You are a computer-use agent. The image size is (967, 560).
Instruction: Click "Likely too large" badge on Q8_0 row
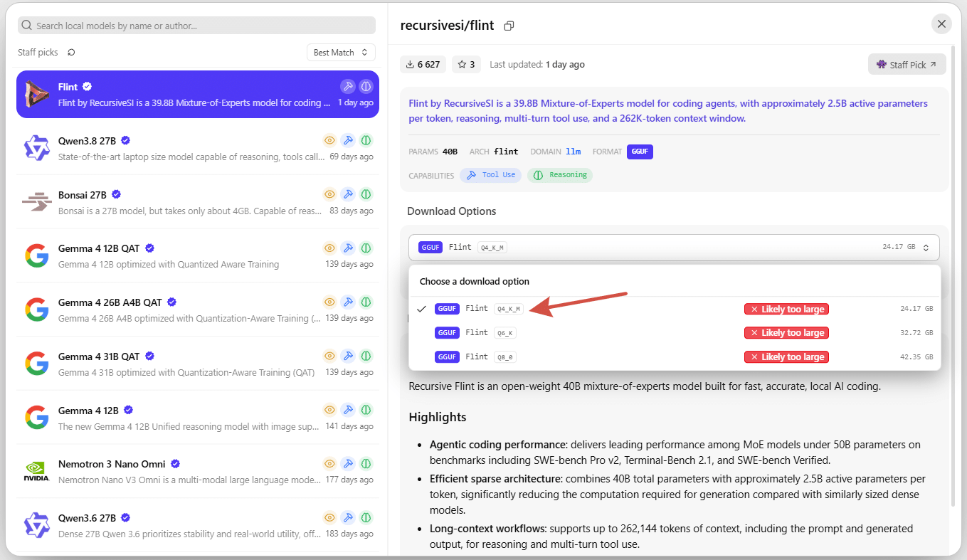pyautogui.click(x=786, y=357)
